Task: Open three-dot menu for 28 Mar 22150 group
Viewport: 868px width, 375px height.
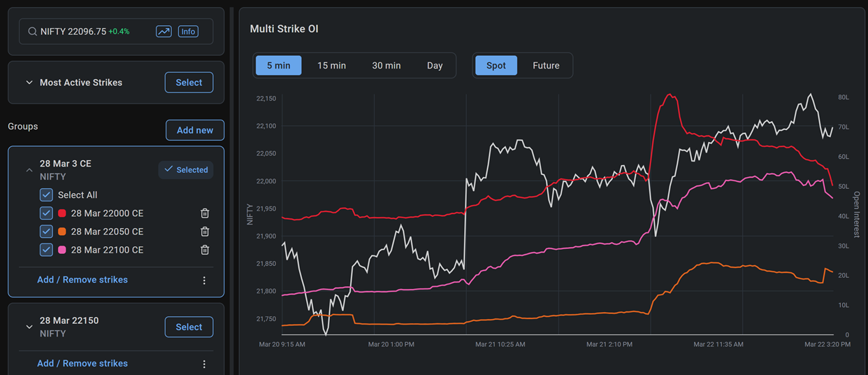Action: pyautogui.click(x=204, y=365)
